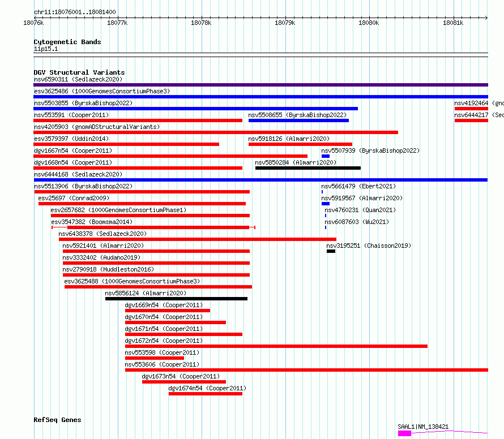Screen dimensions: 504x439
Task: Select the esv3625486 (1000GenomesConsortiumPhase3) label
Action: pyautogui.click(x=102, y=91)
